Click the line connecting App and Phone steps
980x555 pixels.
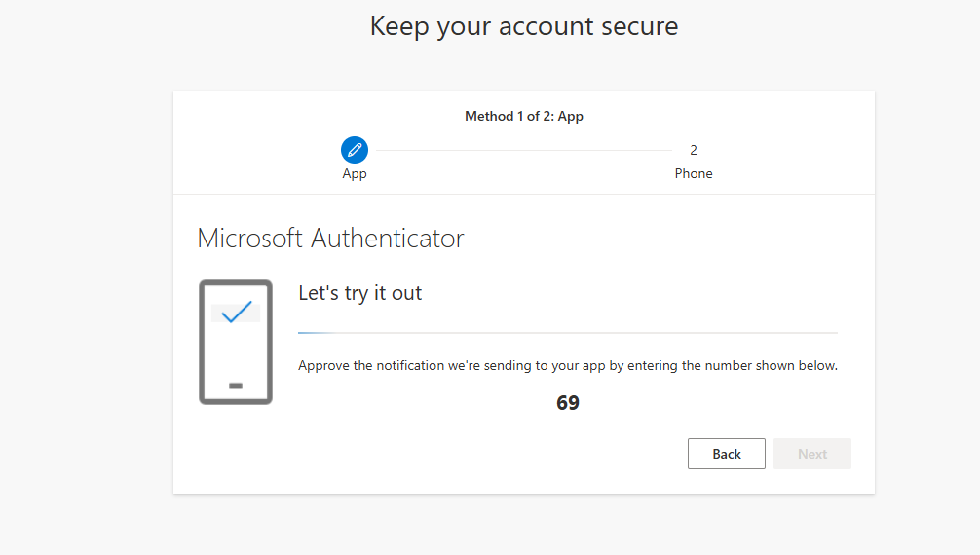pos(524,150)
